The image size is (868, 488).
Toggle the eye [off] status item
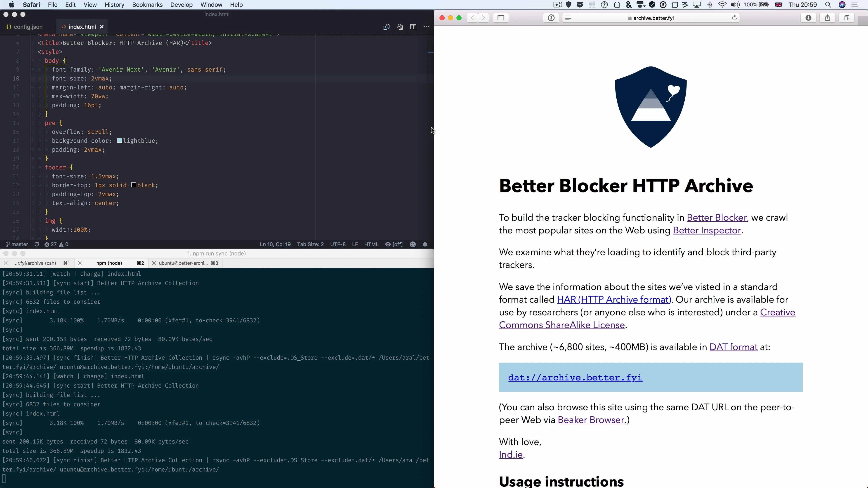394,244
